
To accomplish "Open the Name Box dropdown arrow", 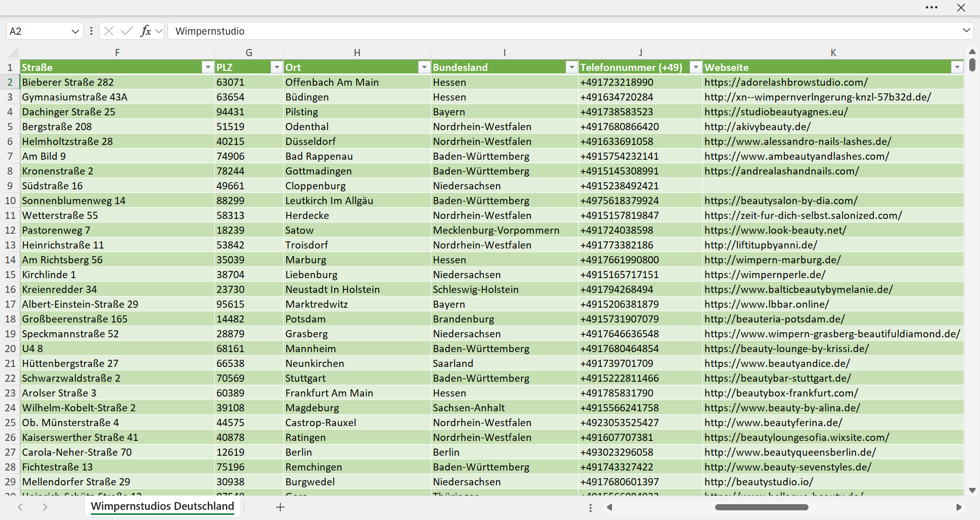I will click(76, 31).
